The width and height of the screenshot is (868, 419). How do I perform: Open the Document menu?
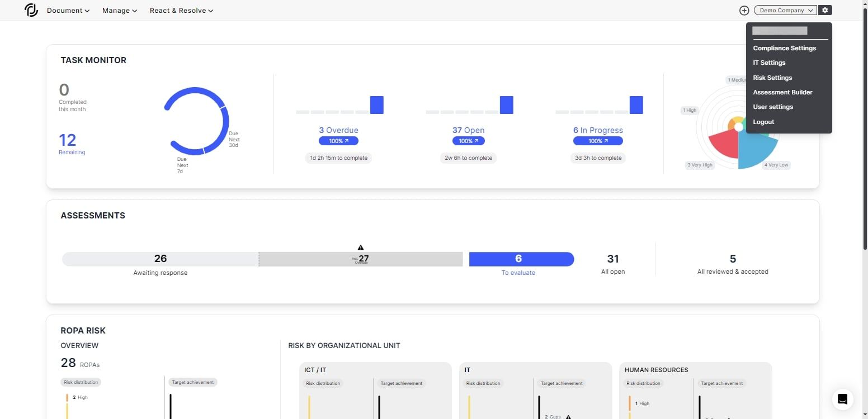pyautogui.click(x=68, y=10)
